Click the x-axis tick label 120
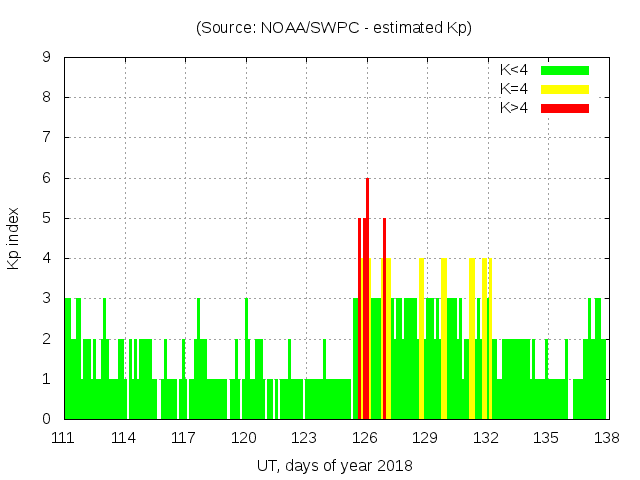 (245, 437)
